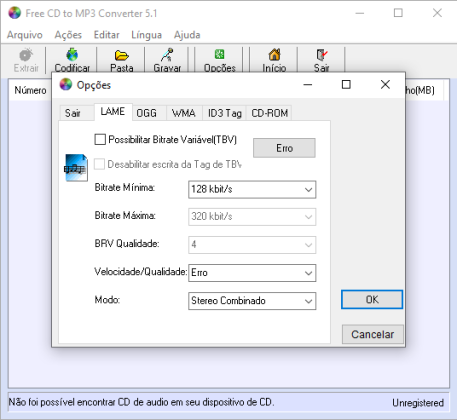Expand the Modo Stereo Combinado dropdown

pyautogui.click(x=252, y=301)
